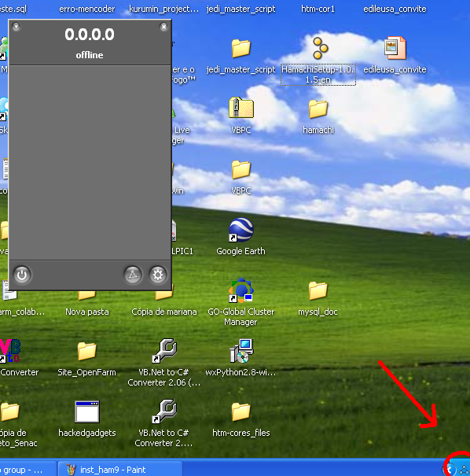Select the hackedgadgets window icon
The image size is (470, 476).
click(x=87, y=411)
